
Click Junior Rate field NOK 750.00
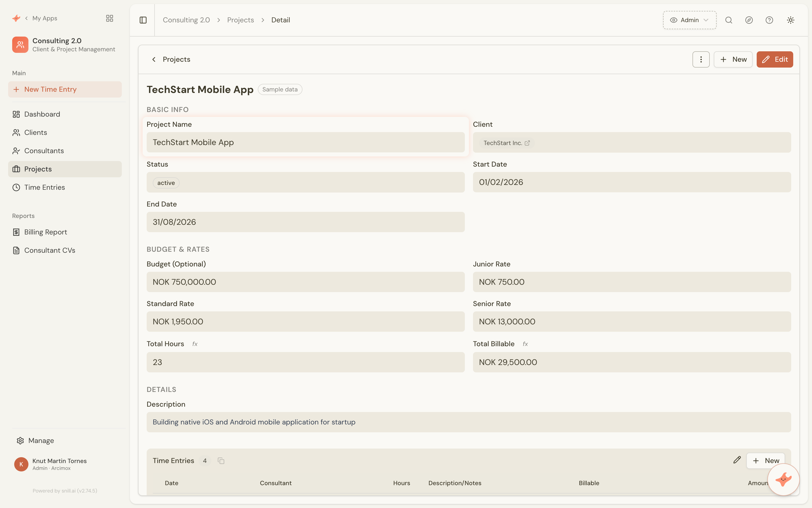632,282
